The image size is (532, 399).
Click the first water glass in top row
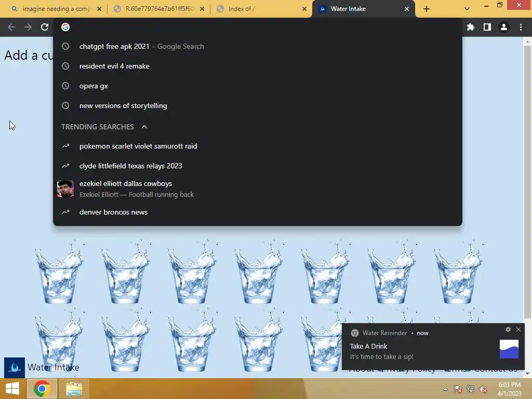[x=59, y=271]
